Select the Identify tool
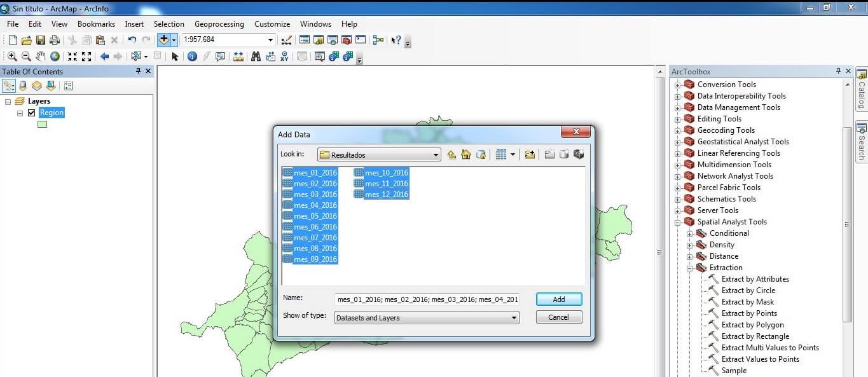The width and height of the screenshot is (868, 377). [192, 57]
